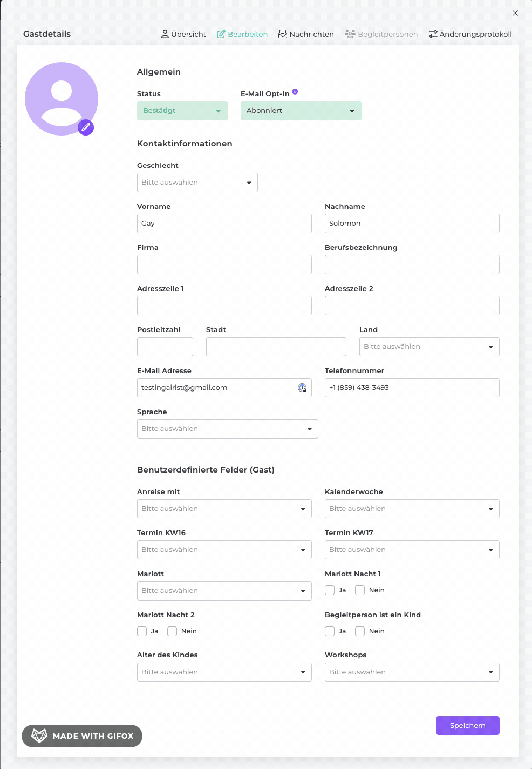
Task: Check Ja under Mariott Nacht 1
Action: click(x=330, y=590)
